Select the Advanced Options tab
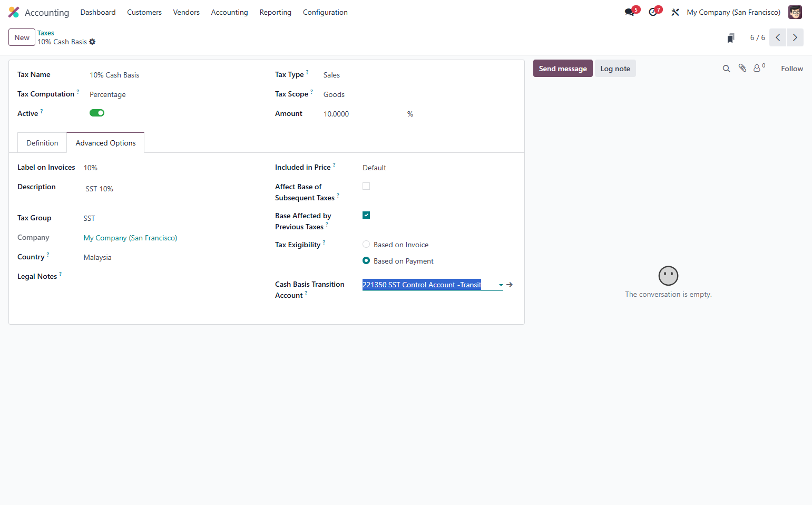This screenshot has width=812, height=505. [105, 143]
